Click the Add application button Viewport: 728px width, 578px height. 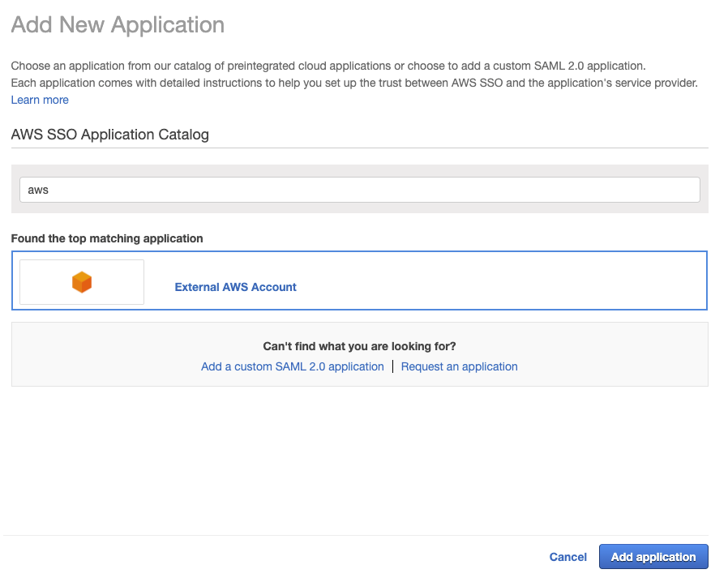(x=653, y=557)
